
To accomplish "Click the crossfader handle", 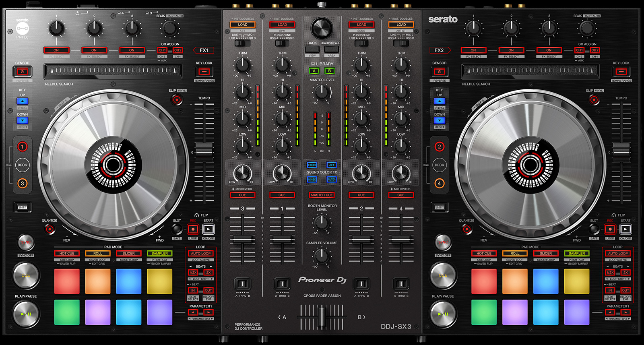I will [322, 318].
